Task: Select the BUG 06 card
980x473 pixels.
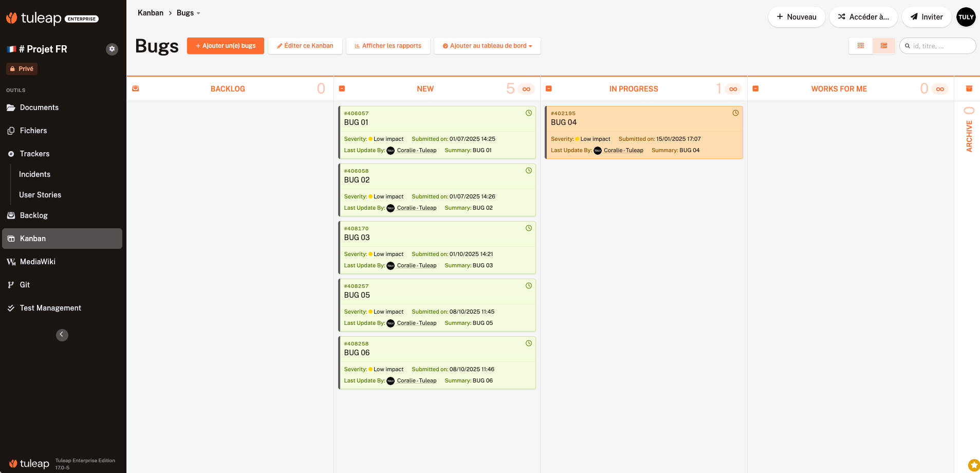Action: coord(437,363)
